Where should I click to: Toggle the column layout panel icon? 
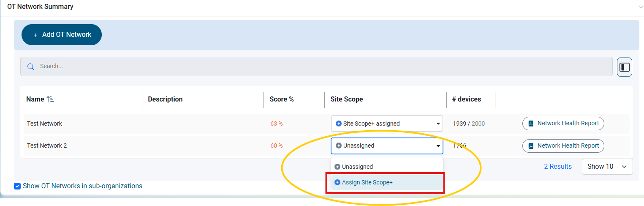coord(624,67)
